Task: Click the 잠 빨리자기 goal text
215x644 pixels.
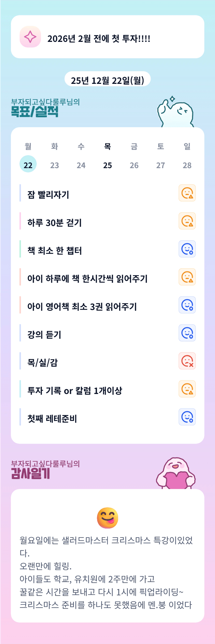Action: 48,195
